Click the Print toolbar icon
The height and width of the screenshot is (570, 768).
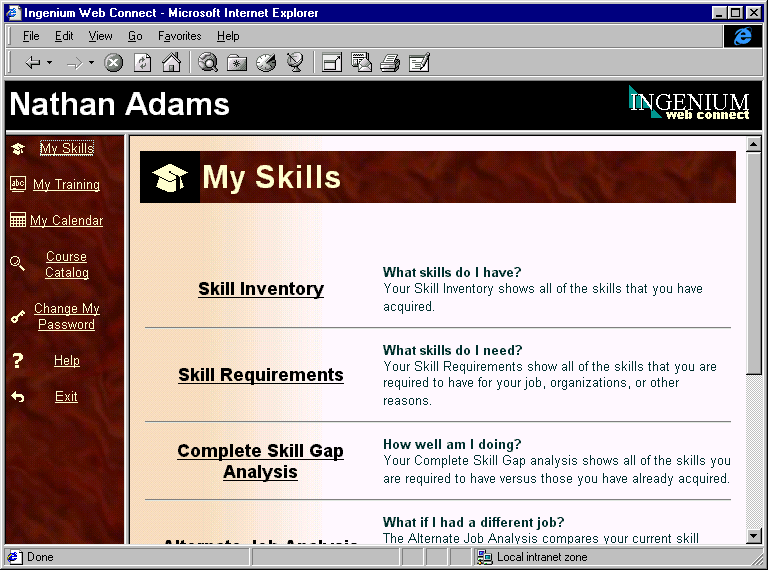390,63
